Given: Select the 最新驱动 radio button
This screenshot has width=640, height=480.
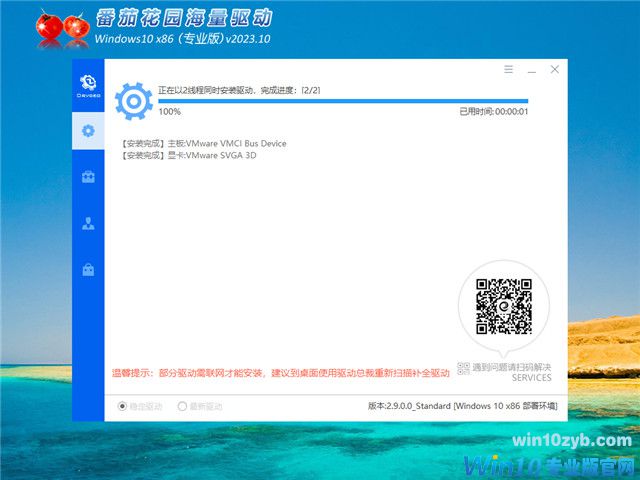Looking at the screenshot, I should (182, 406).
